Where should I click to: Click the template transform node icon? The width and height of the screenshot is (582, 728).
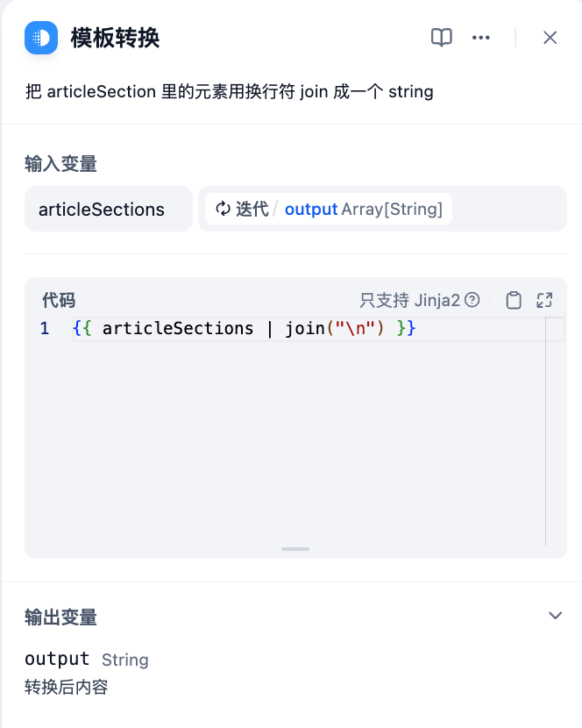(41, 38)
